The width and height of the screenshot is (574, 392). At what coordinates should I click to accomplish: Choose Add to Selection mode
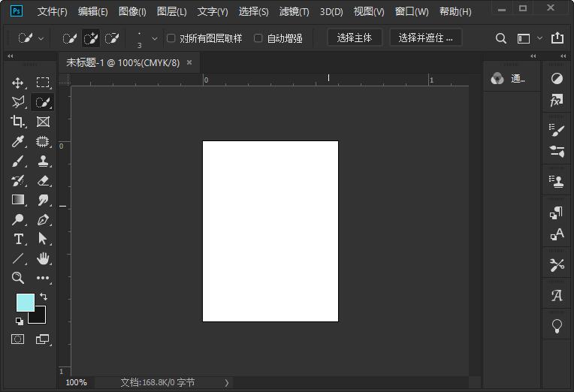click(x=90, y=38)
